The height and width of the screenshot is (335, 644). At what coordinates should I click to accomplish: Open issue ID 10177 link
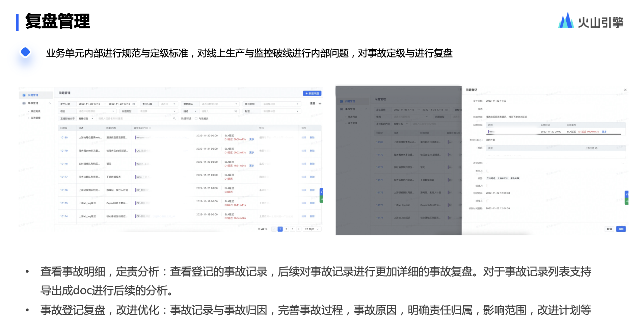(x=64, y=177)
